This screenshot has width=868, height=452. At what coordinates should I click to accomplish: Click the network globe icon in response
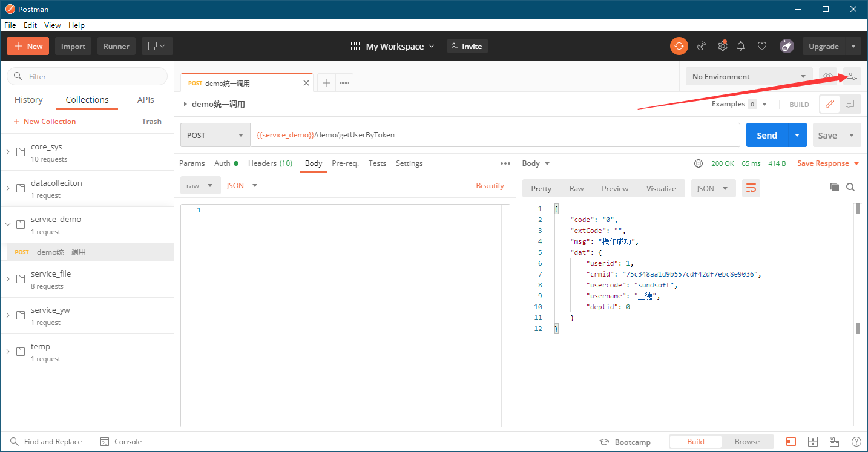coord(699,163)
